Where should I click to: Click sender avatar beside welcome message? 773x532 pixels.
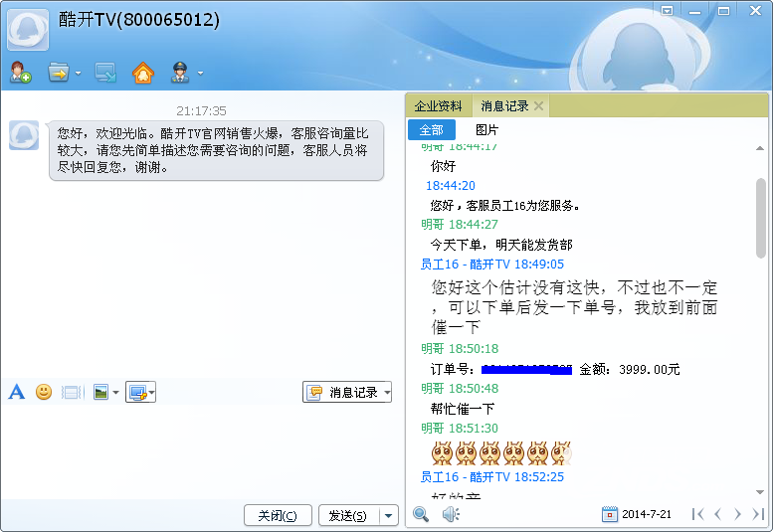[x=24, y=135]
